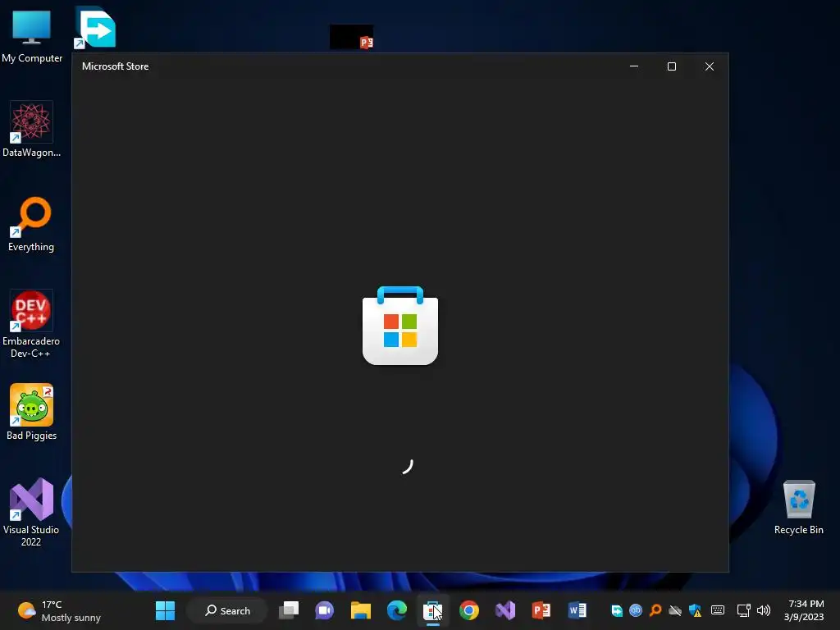Image resolution: width=840 pixels, height=630 pixels.
Task: Open network settings tray icon
Action: [x=743, y=610]
